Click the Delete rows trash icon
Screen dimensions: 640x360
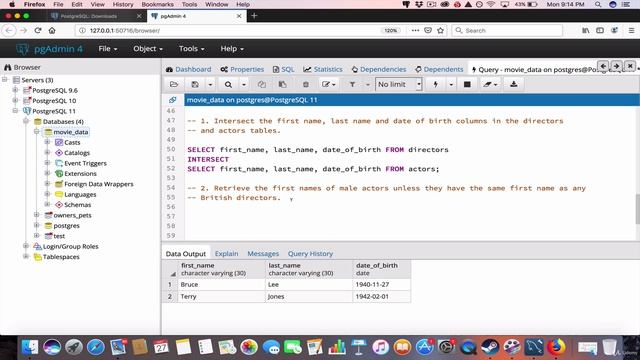(x=305, y=84)
